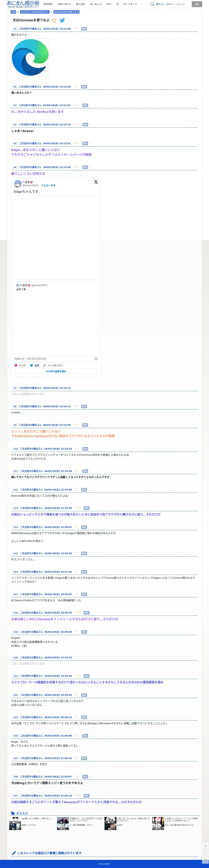Open the お問い合わせ menu item
The height and width of the screenshot is (868, 209).
click(x=64, y=4)
